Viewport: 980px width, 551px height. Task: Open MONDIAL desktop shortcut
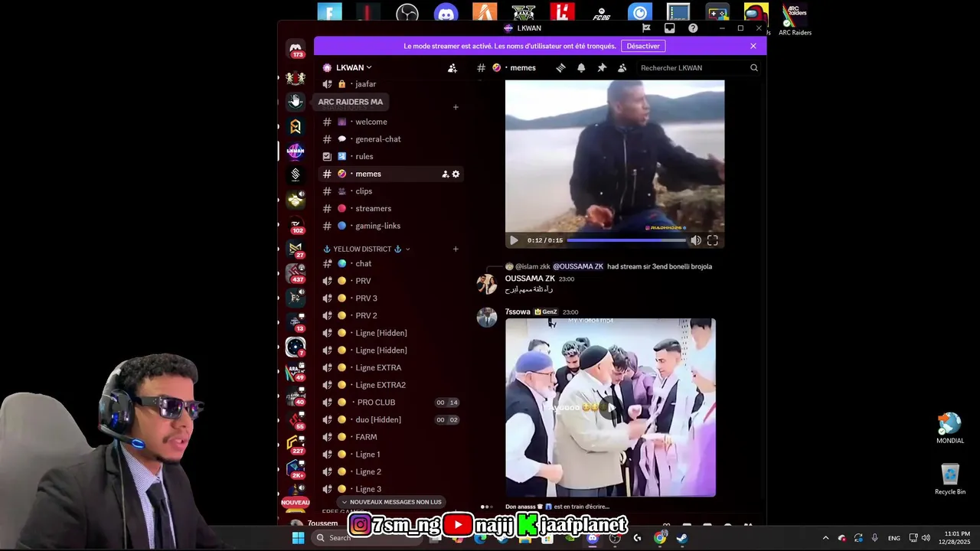coord(950,429)
